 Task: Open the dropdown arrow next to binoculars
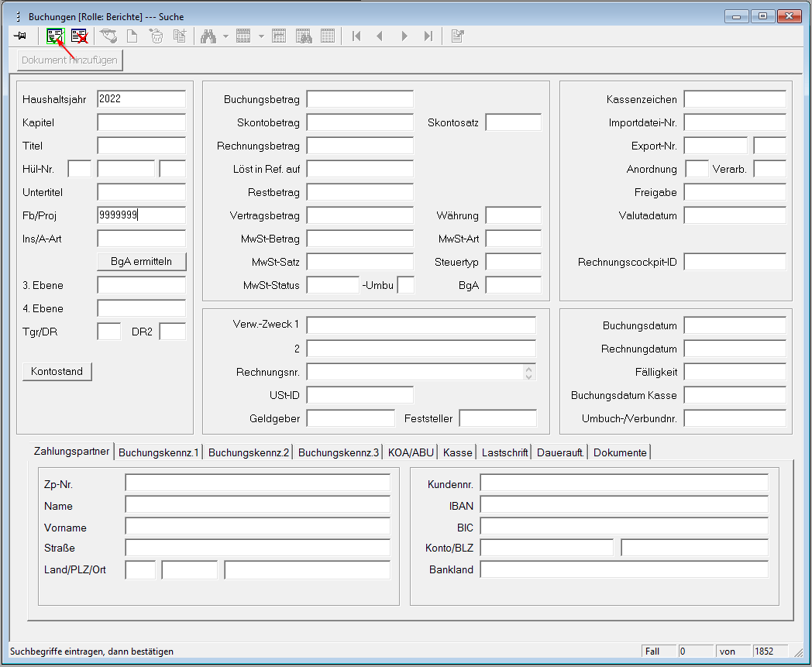225,36
